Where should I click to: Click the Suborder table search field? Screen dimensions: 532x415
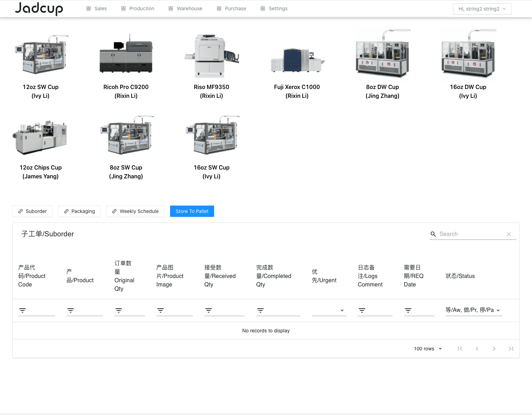pyautogui.click(x=471, y=234)
